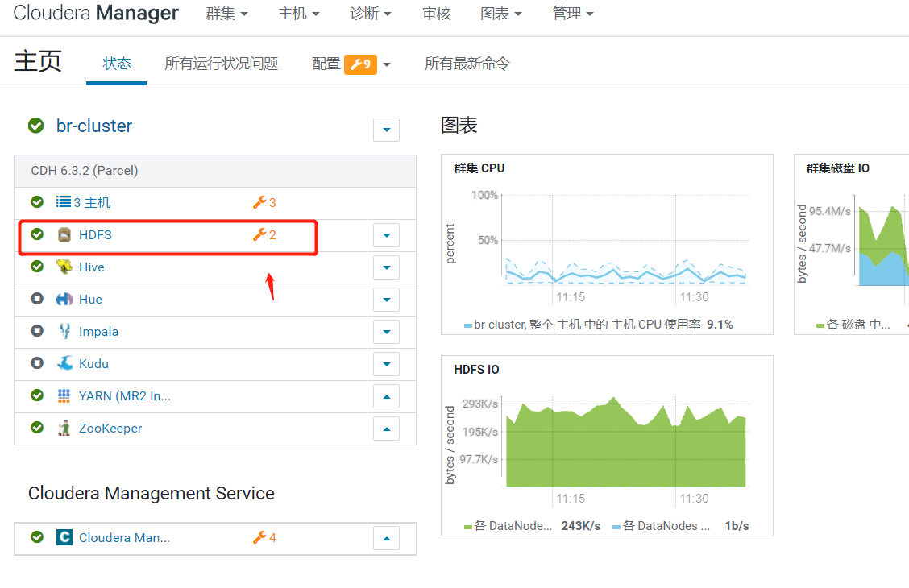Open the HDFS service link
Screen dimensions: 909x588
pos(95,234)
